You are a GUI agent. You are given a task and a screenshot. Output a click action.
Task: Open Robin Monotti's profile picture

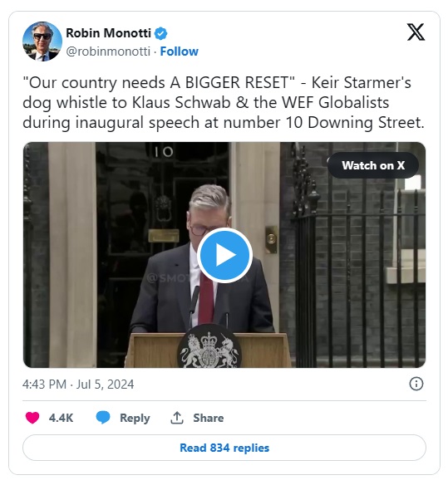42,42
